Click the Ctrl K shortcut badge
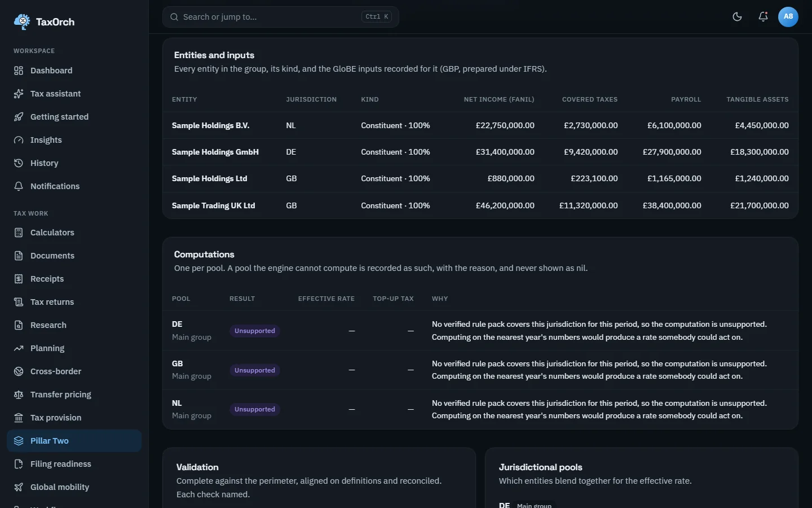This screenshot has width=812, height=508. 377,17
